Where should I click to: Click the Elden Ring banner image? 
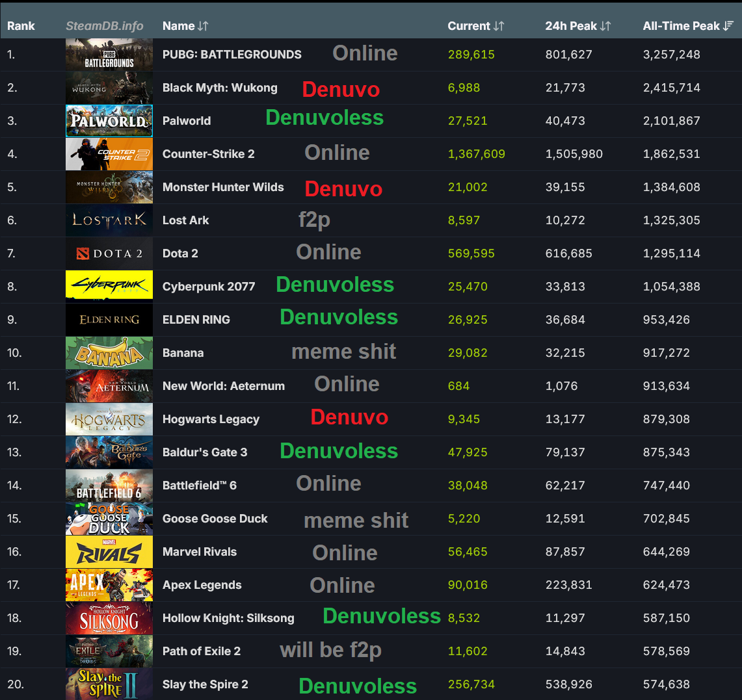click(109, 320)
